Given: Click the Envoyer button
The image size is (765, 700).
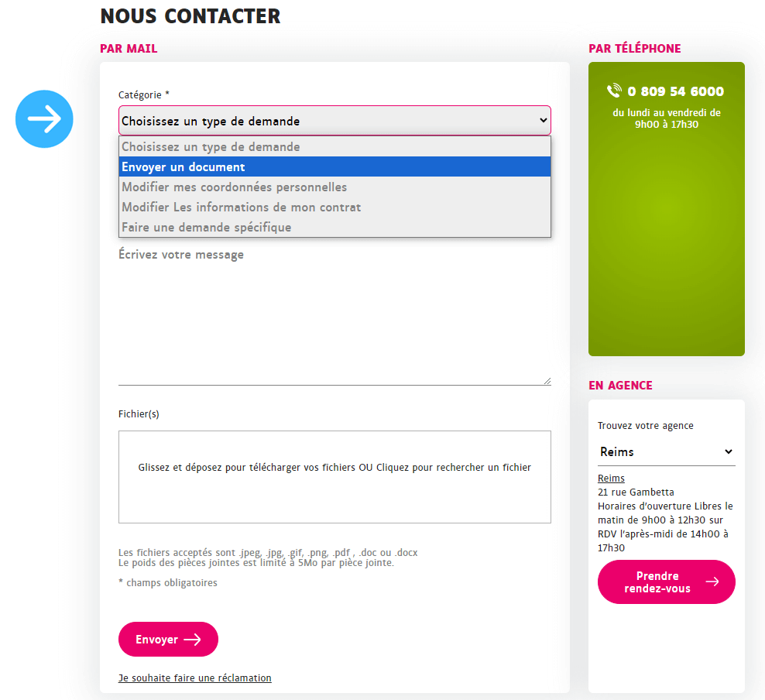Looking at the screenshot, I should tap(168, 639).
